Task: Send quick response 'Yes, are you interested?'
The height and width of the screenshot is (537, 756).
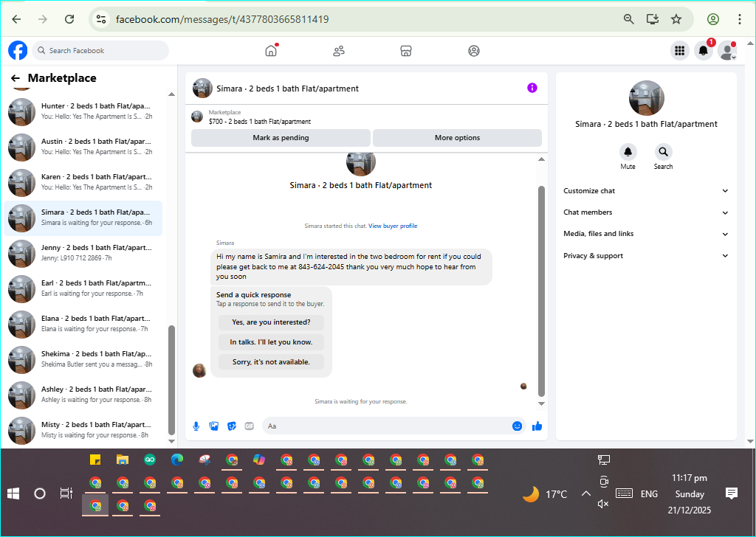Action: pyautogui.click(x=271, y=322)
